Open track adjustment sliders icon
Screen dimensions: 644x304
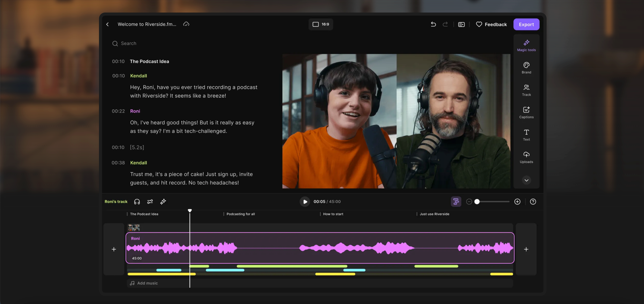point(150,202)
